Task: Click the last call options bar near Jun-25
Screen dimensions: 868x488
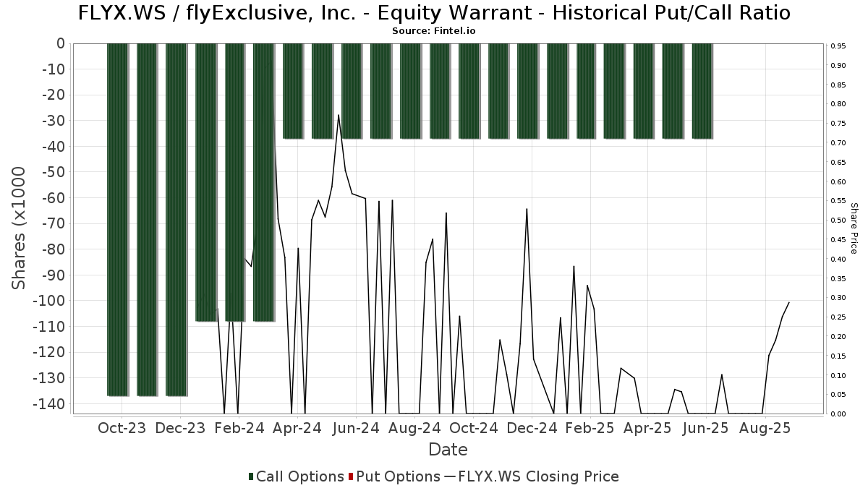Action: [702, 90]
